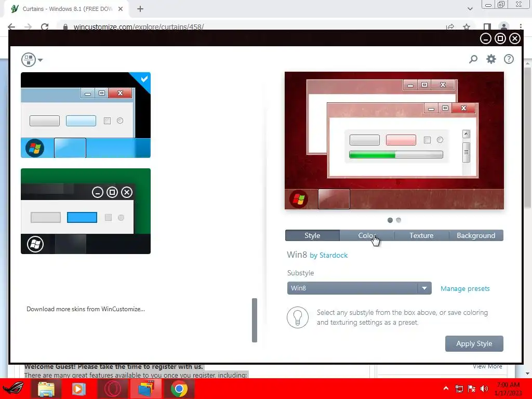Click the Apply Style button
This screenshot has height=399, width=532.
coord(474,344)
